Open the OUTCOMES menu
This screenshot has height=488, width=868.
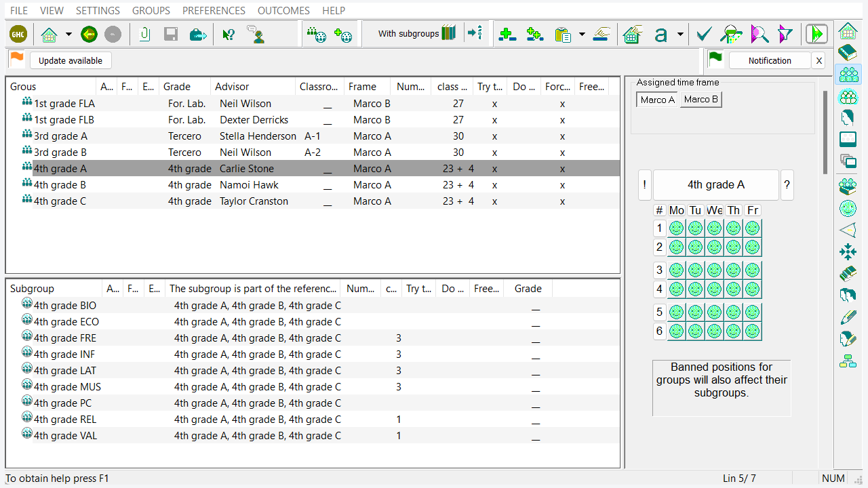[x=283, y=10]
